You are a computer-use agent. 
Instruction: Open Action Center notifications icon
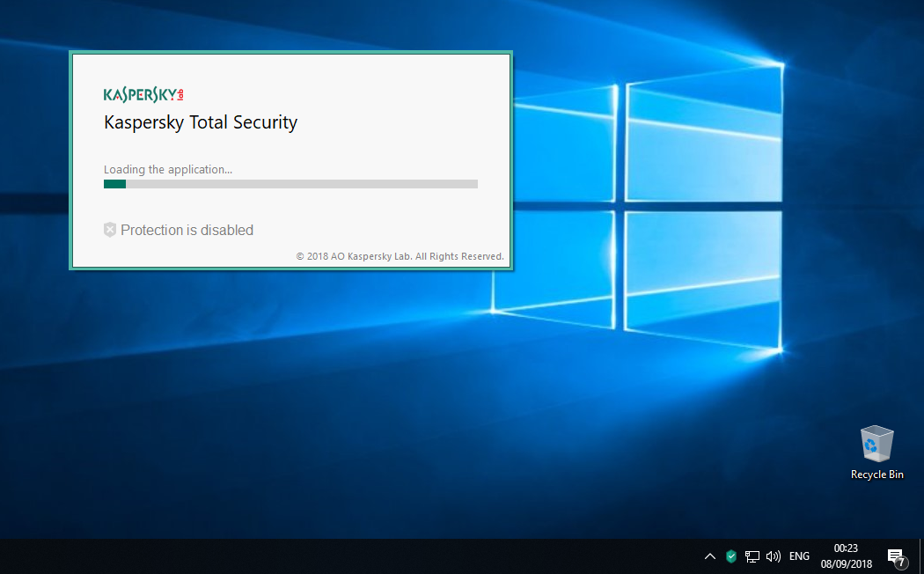[896, 556]
